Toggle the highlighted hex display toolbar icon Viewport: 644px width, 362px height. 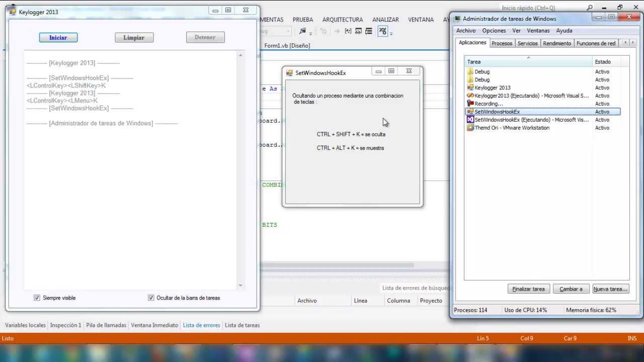(383, 31)
